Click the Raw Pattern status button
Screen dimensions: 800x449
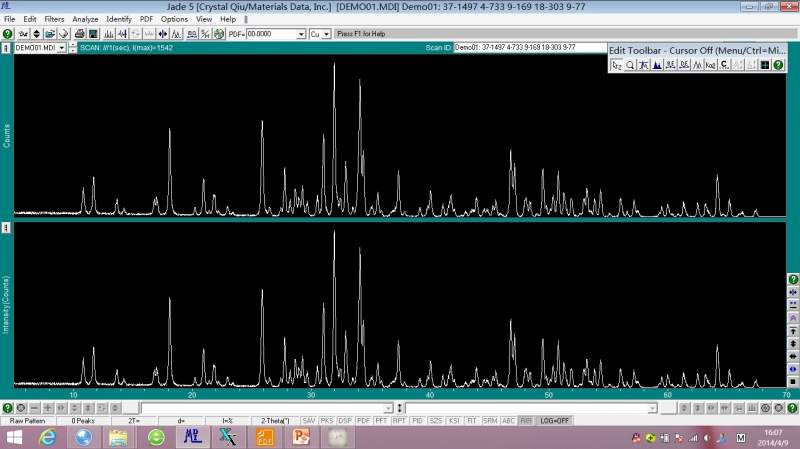click(x=26, y=421)
